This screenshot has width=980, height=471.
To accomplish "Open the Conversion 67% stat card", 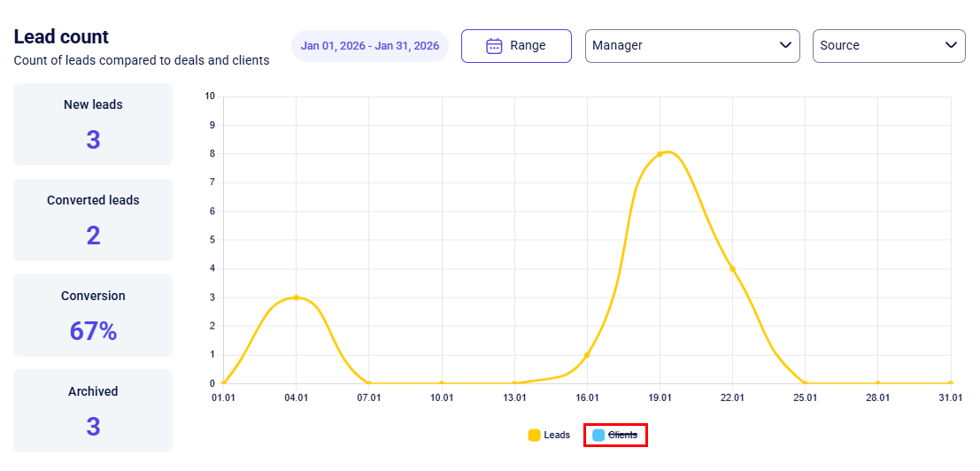I will [93, 315].
